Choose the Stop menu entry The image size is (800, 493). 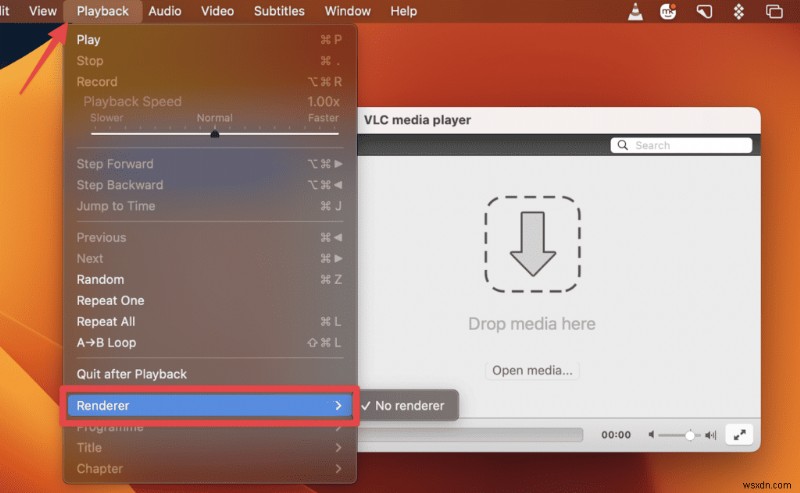coord(209,61)
